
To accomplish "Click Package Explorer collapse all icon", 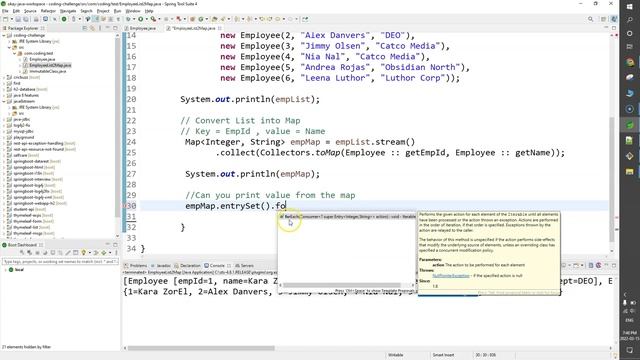I will (x=85, y=28).
